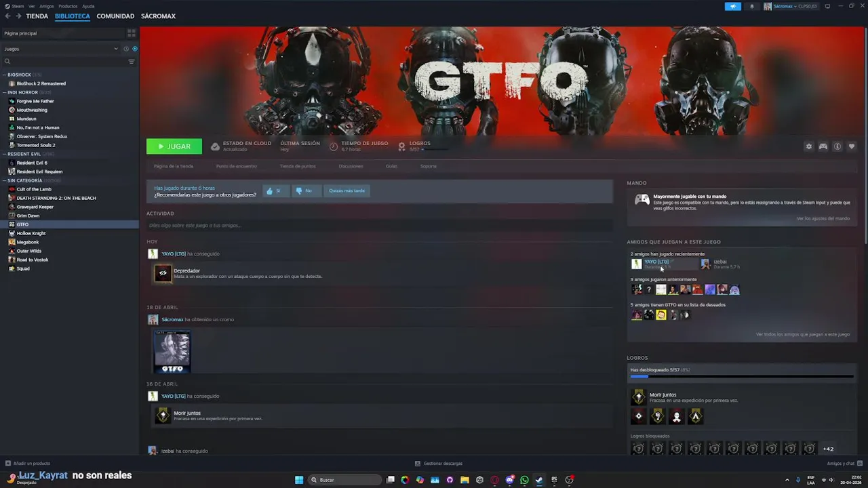Open controller settings gamepad icon

(823, 146)
